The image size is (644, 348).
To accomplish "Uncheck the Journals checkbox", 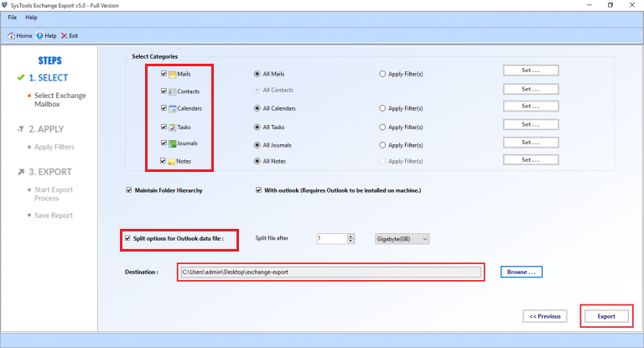I will tap(164, 143).
